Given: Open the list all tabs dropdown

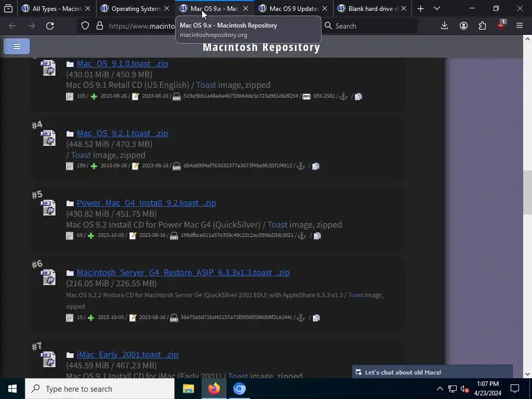Looking at the screenshot, I should coord(437,8).
